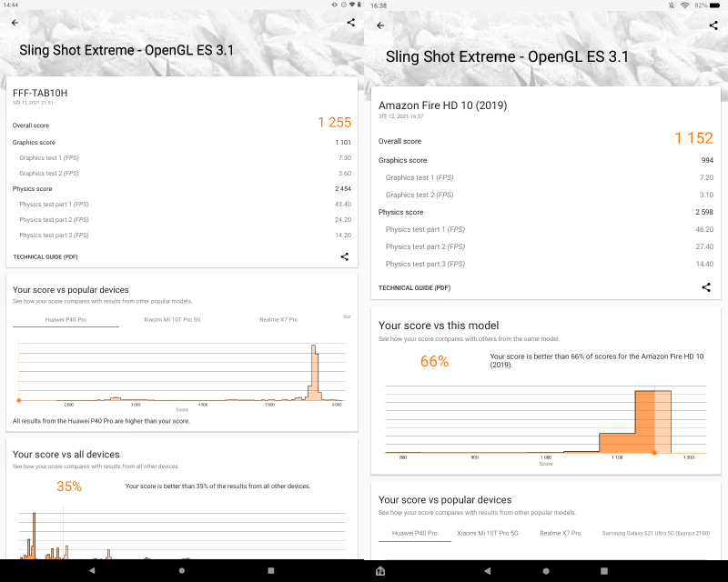Tap graphics score value 1 101
Image resolution: width=728 pixels, height=582 pixels.
point(343,143)
